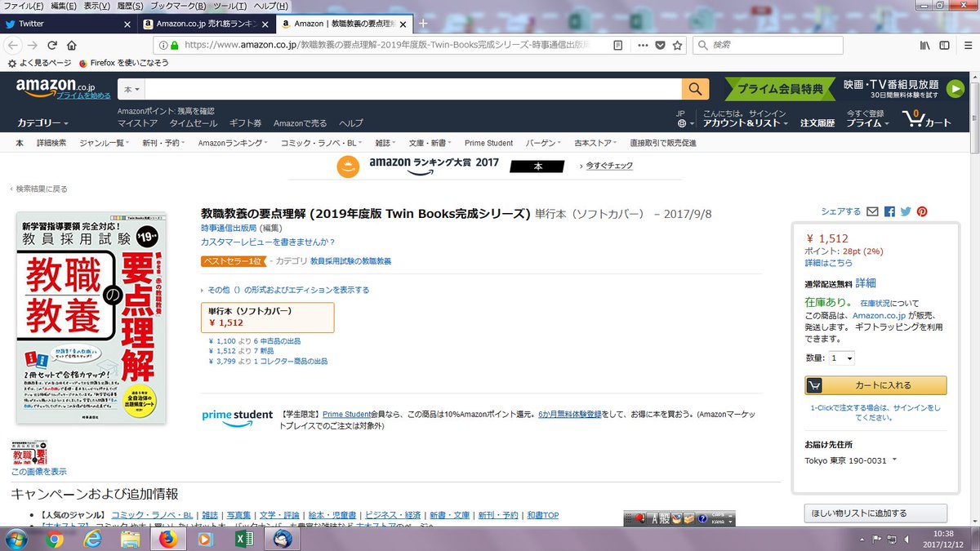Open the ブックマーク(B) menu
Screen dimensions: 980x551
[178, 7]
